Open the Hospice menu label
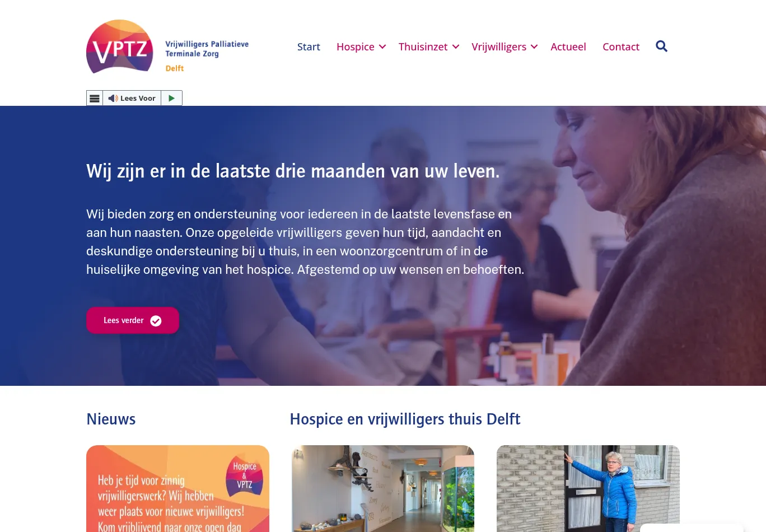Image resolution: width=766 pixels, height=532 pixels. coord(356,47)
